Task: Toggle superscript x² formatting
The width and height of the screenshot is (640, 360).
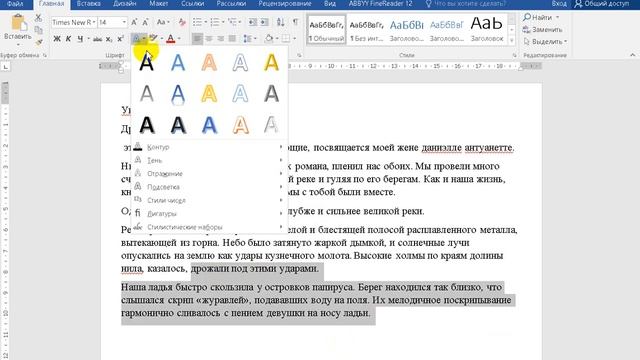Action: click(x=120, y=39)
